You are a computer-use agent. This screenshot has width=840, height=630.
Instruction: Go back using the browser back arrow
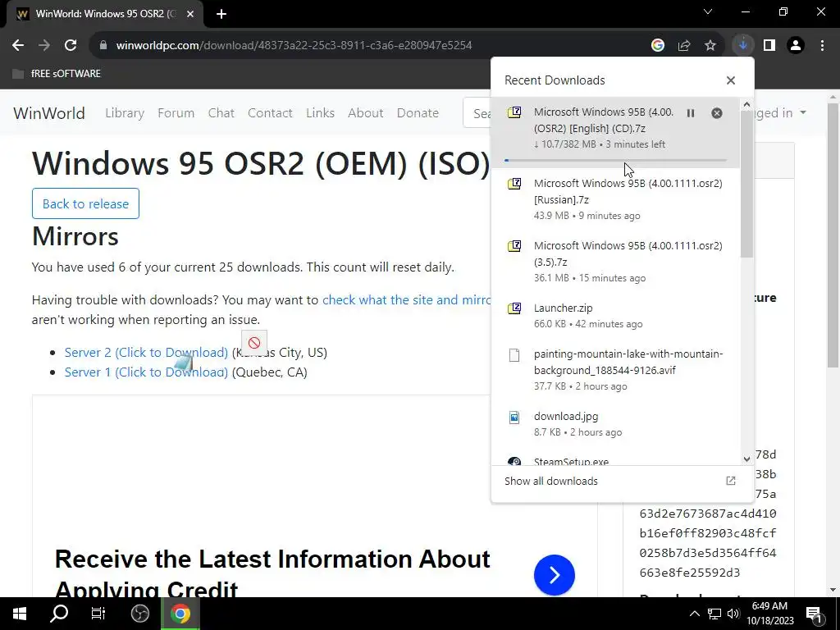(18, 46)
